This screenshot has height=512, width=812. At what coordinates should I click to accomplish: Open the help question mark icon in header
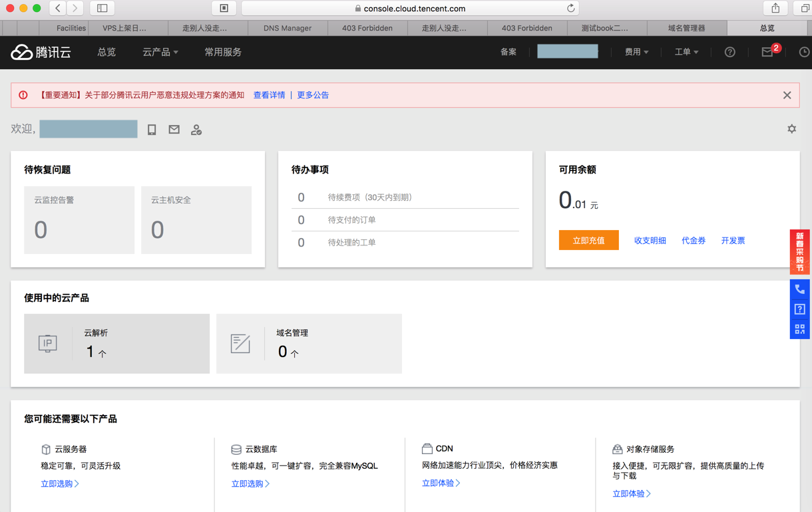729,52
